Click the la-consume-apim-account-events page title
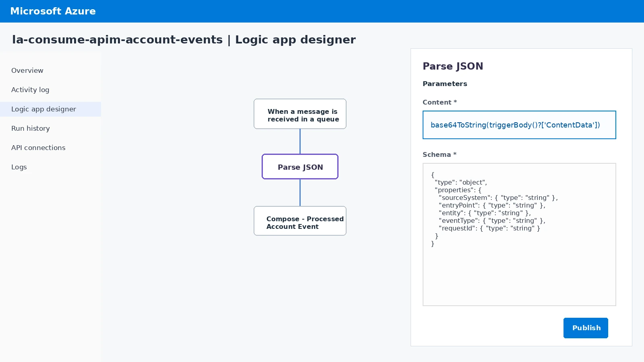Screen dimensions: 644x362 tap(184, 39)
